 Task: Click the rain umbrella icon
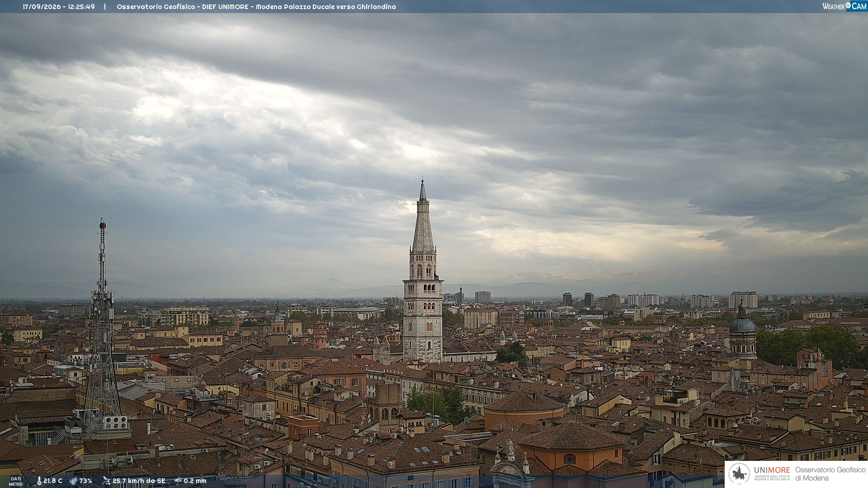tap(178, 481)
